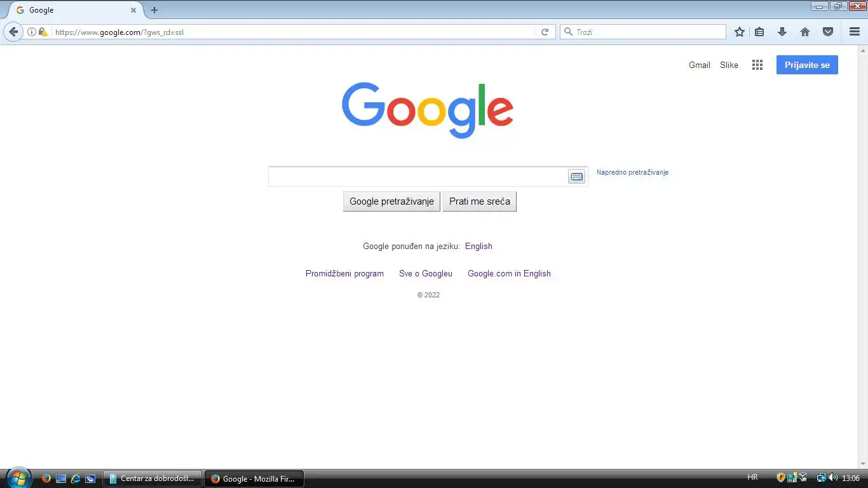868x488 pixels.
Task: Open the Firefox hamburger menu
Action: click(855, 32)
